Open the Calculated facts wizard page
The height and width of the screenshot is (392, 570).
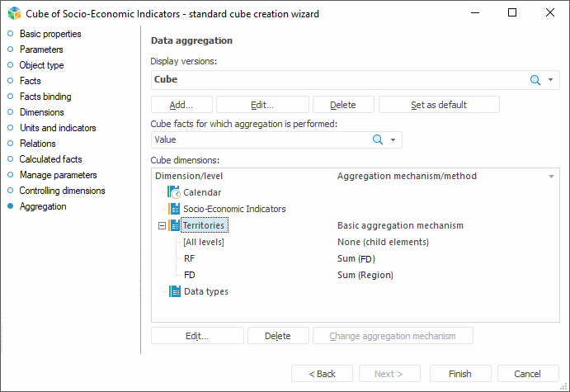50,159
